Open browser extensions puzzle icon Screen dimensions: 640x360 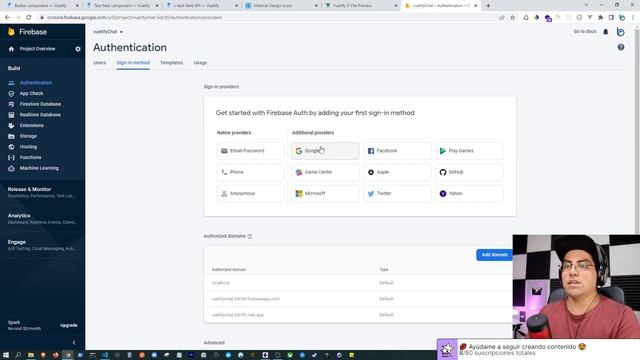pyautogui.click(x=600, y=18)
